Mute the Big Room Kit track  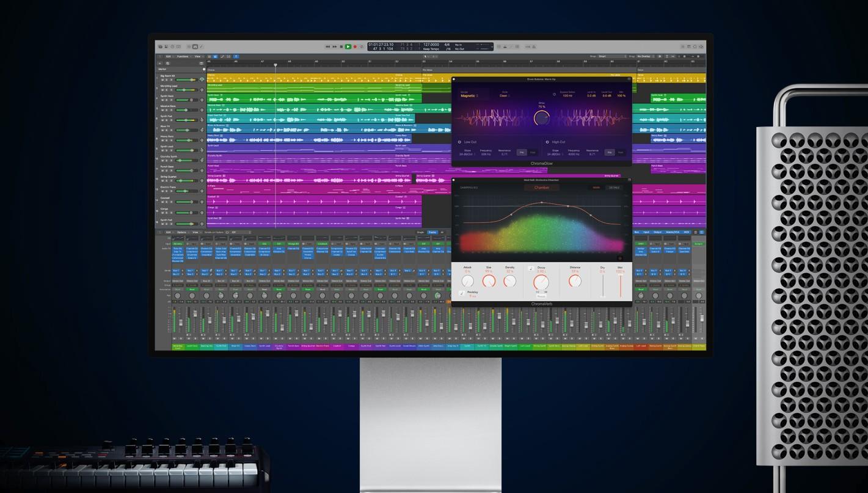click(x=162, y=80)
